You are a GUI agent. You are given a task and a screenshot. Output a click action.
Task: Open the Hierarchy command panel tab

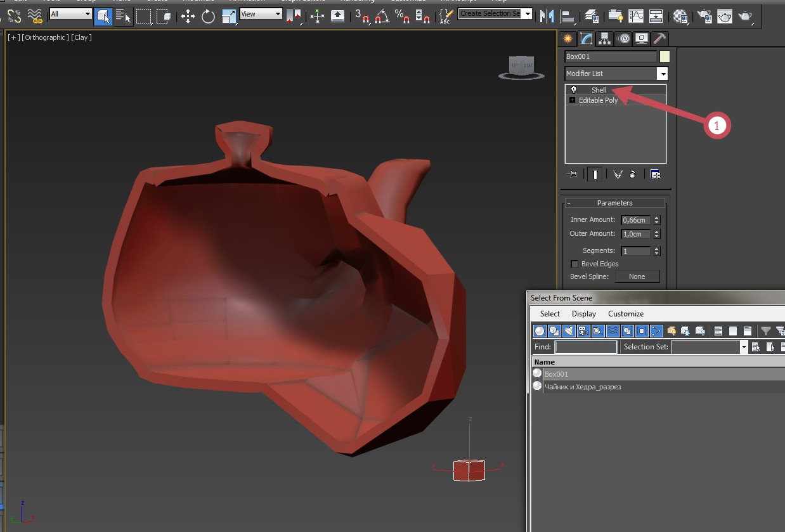[x=605, y=39]
